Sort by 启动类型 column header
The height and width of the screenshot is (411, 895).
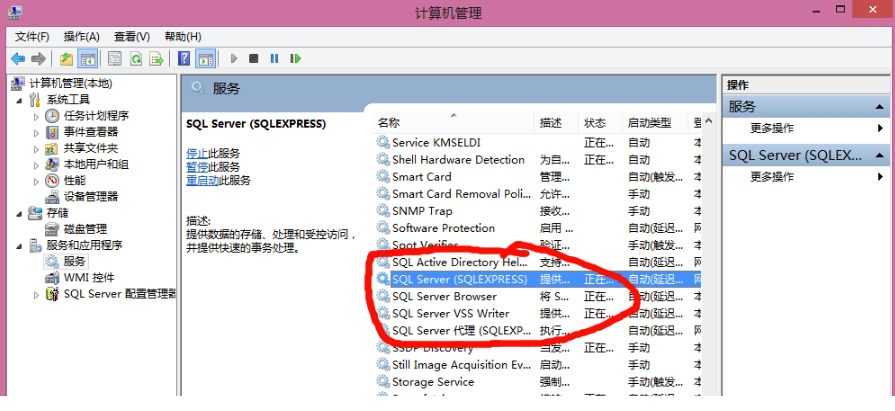655,123
